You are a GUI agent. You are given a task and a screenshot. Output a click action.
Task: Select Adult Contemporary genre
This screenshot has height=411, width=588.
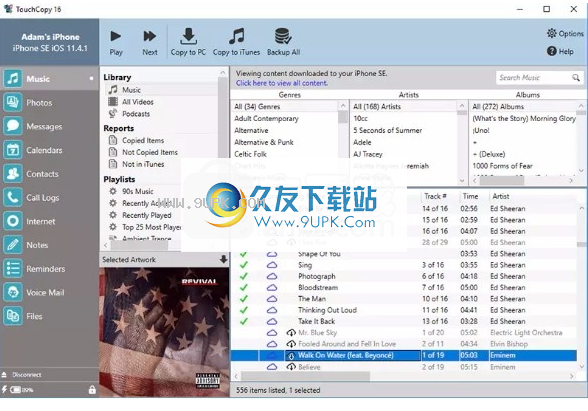[x=266, y=118]
